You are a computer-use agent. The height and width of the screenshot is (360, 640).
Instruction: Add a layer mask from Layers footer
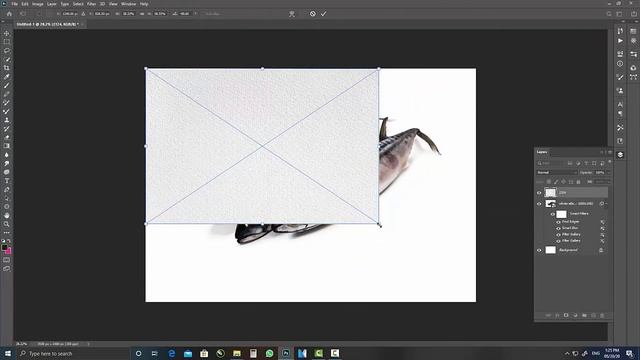coord(566,315)
